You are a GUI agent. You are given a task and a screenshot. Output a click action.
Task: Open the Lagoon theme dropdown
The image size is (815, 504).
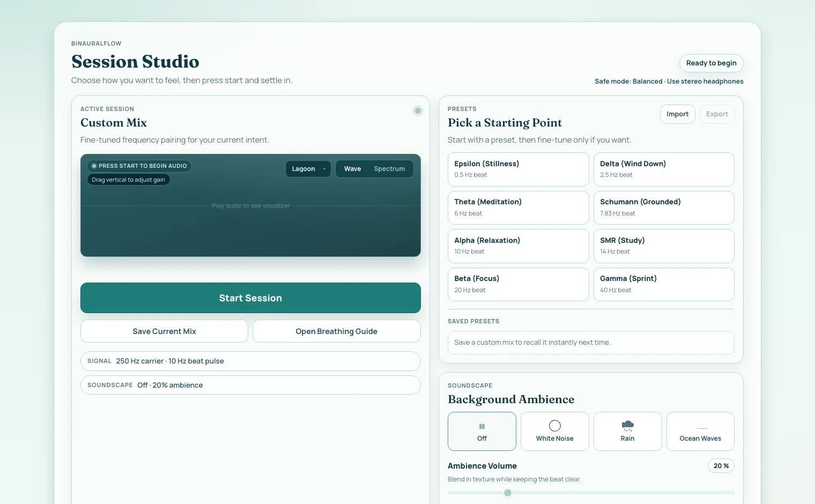pos(308,169)
